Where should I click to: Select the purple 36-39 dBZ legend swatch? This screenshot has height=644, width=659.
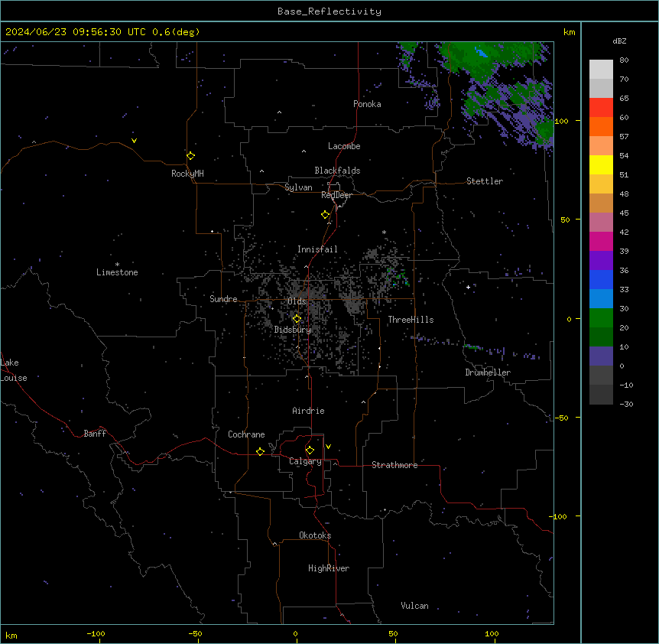pos(601,261)
